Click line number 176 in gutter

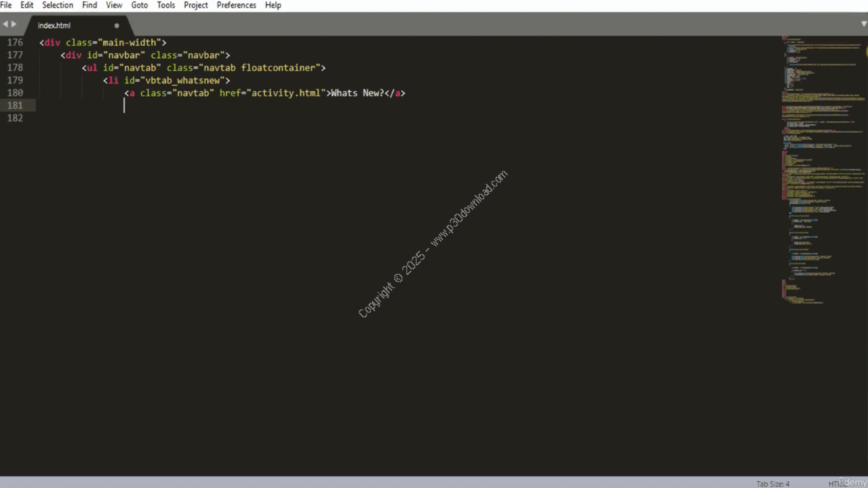point(15,42)
